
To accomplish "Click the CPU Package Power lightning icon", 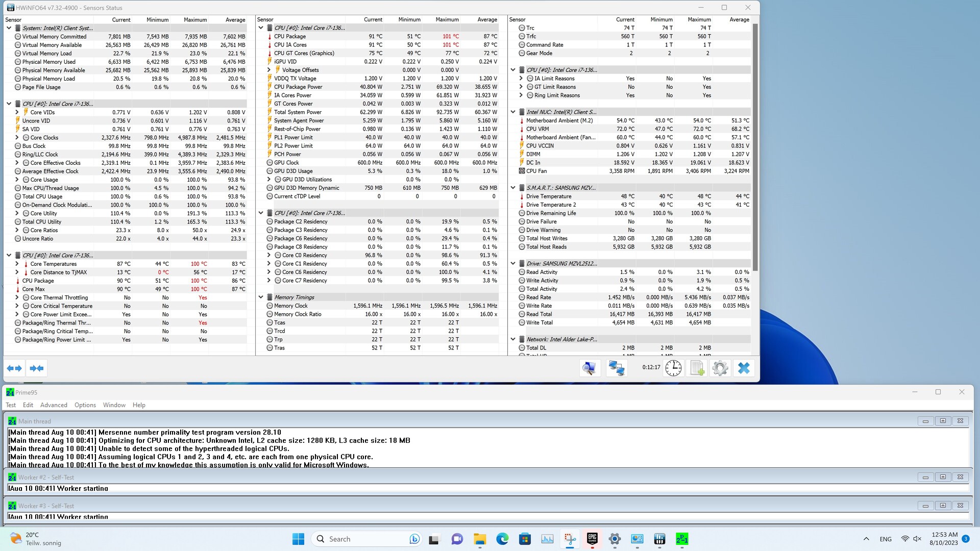I will [269, 87].
